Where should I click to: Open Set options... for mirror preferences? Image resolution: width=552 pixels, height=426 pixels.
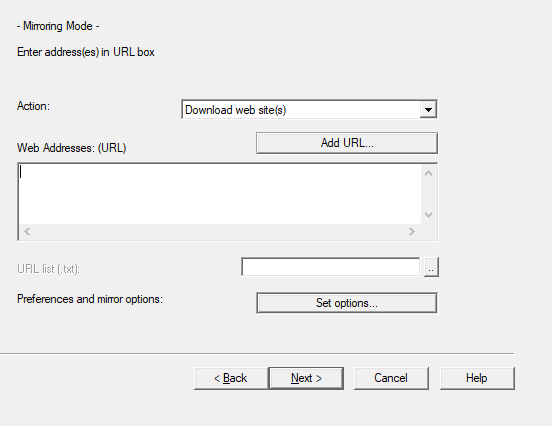click(x=347, y=303)
